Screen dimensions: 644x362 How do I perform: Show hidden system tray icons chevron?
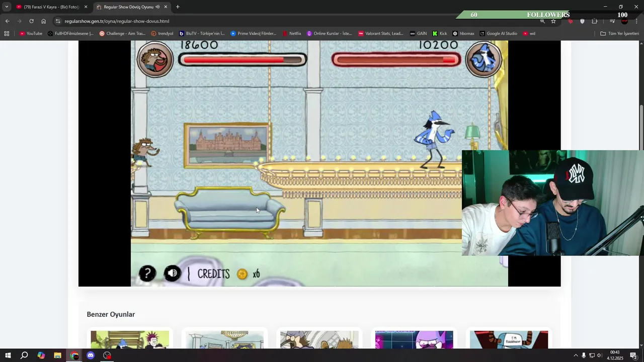(576, 355)
